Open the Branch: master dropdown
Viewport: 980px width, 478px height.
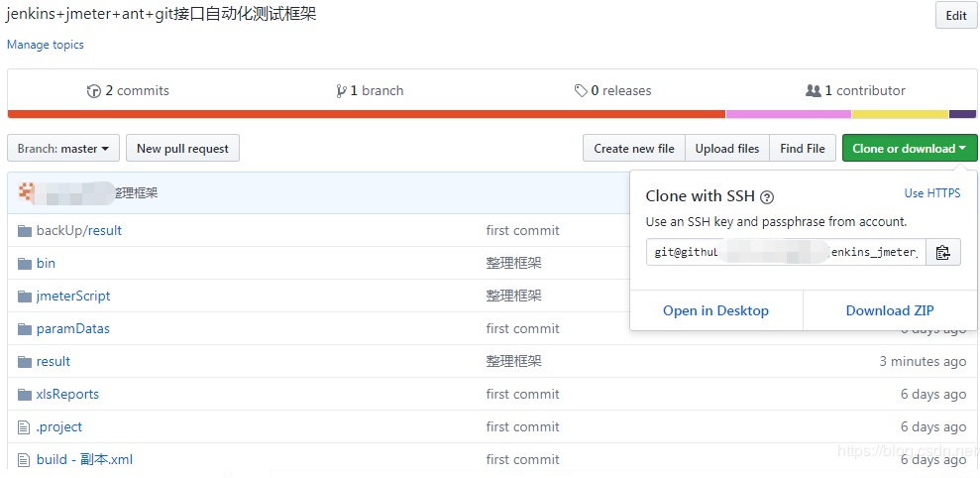tap(63, 149)
